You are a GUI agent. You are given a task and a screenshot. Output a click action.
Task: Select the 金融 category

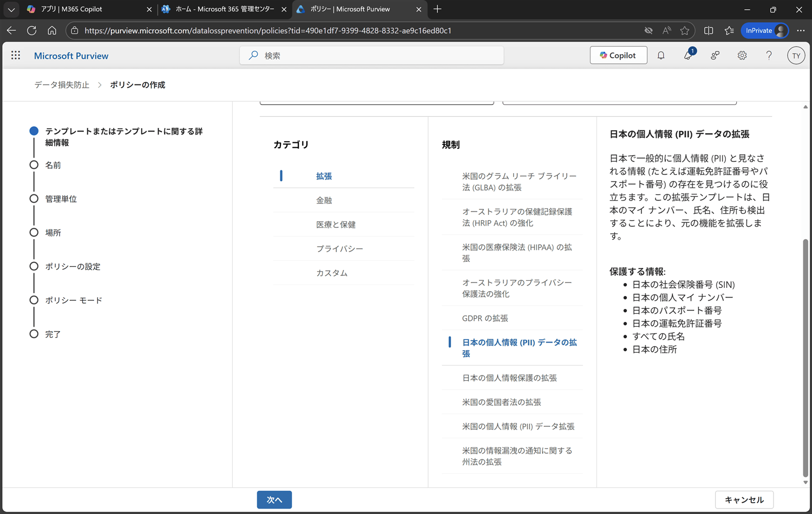pyautogui.click(x=344, y=200)
